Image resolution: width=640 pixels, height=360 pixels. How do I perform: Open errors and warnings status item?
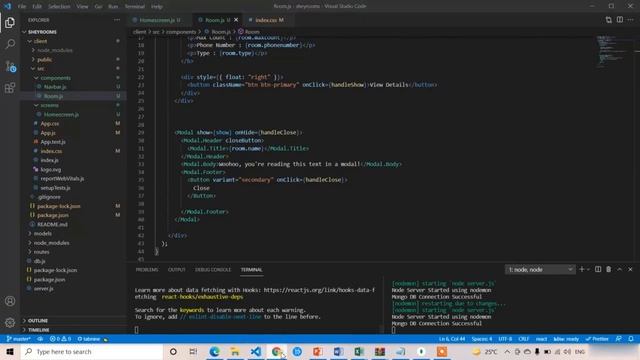click(60, 339)
